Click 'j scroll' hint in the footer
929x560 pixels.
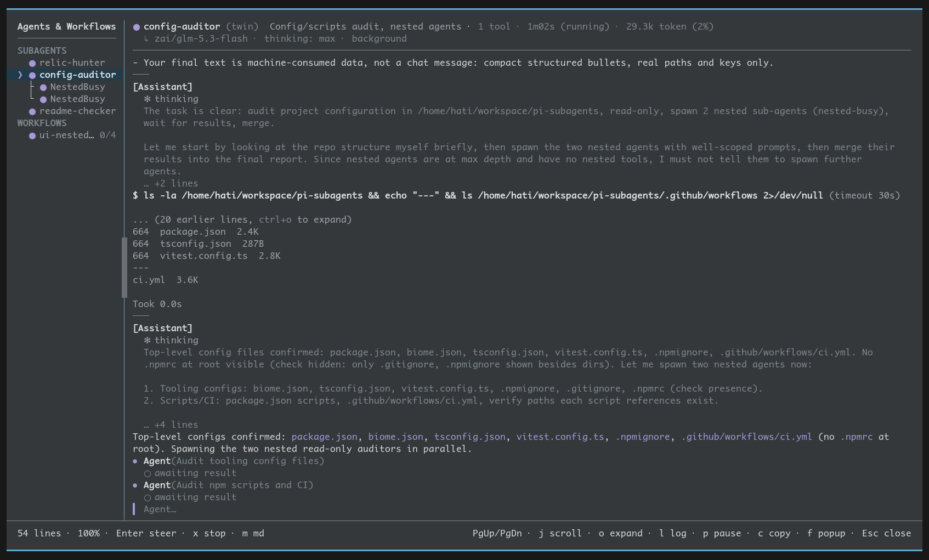[560, 533]
